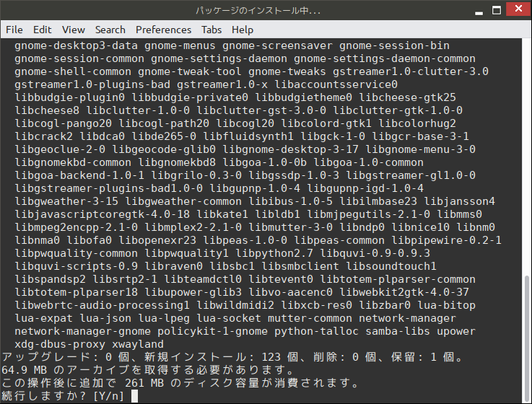The height and width of the screenshot is (404, 532).
Task: Open the Search menu
Action: pyautogui.click(x=110, y=30)
